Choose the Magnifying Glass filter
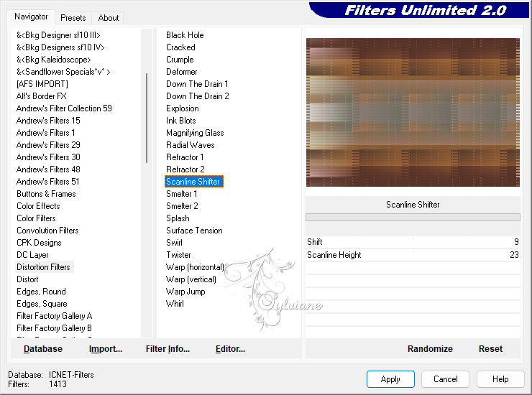The image size is (532, 395). point(195,133)
